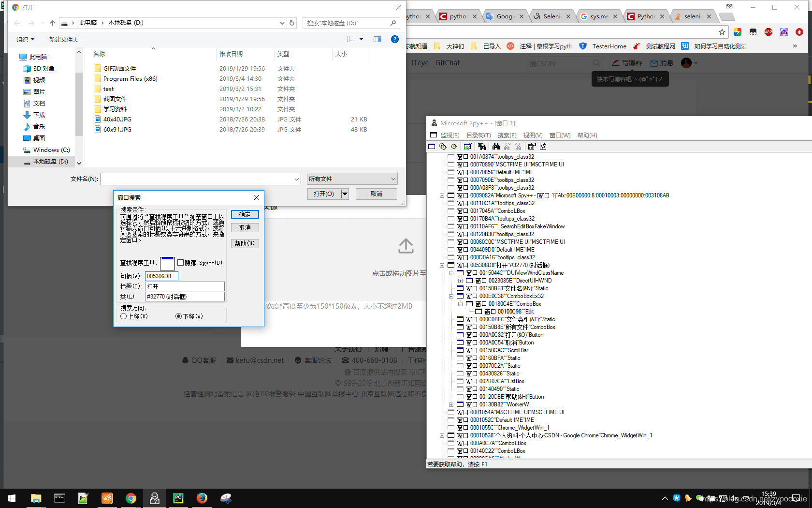Switch to the Seleniu Chrome tab

point(552,16)
